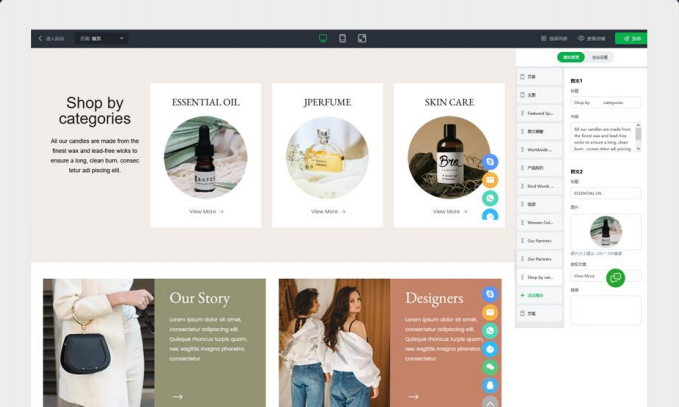Image resolution: width=679 pixels, height=407 pixels.
Task: Switch to the global settings tab
Action: [x=600, y=58]
